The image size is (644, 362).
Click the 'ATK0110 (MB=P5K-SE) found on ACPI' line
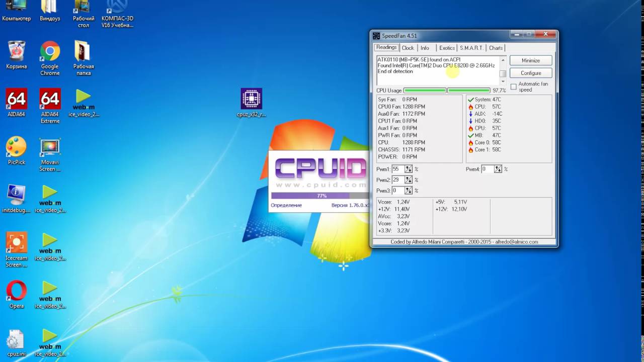tap(419, 60)
